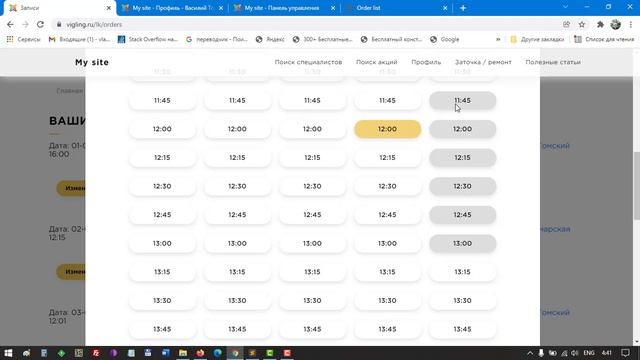The image size is (640, 360).
Task: Switch to My site - Профиль tab
Action: [x=171, y=8]
